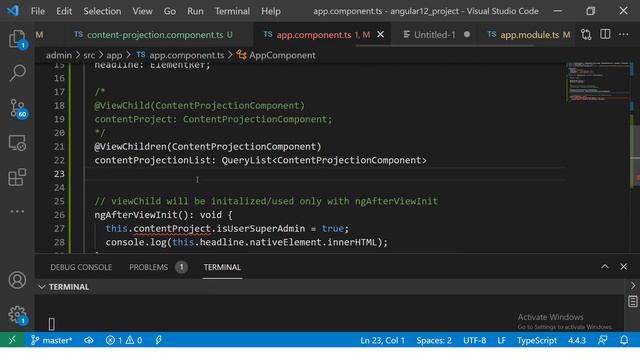
Task: Open the Edit menu
Action: click(x=64, y=11)
